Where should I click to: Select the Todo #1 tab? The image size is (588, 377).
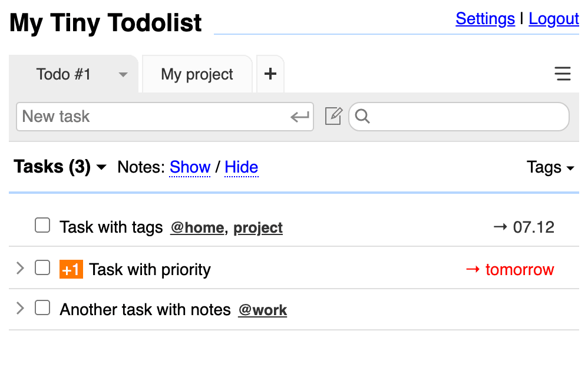pyautogui.click(x=64, y=75)
